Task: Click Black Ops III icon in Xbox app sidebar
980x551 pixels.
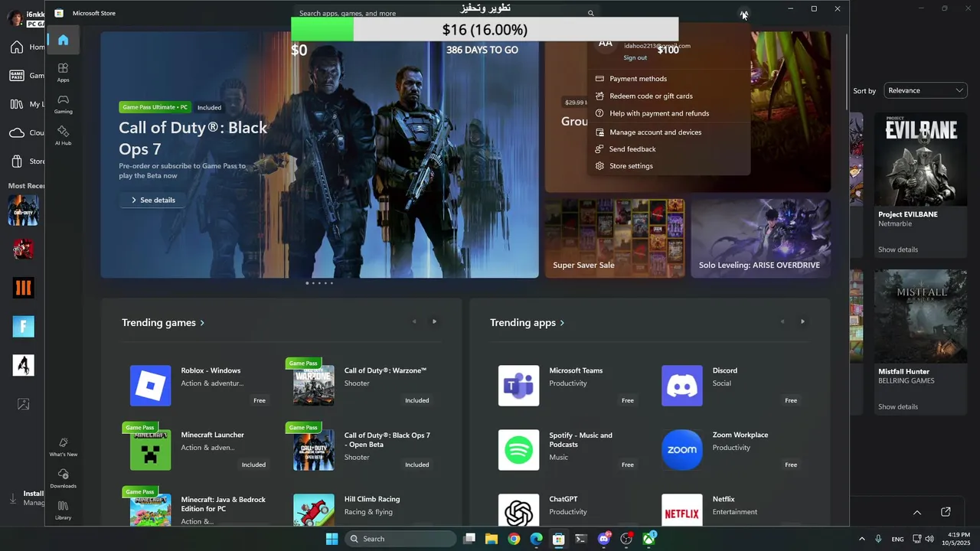Action: point(23,288)
